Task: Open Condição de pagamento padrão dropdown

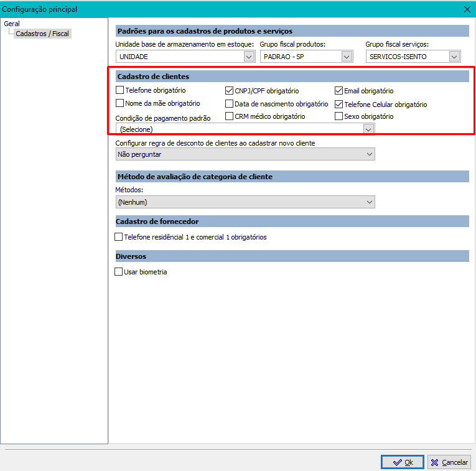Action: click(x=368, y=129)
